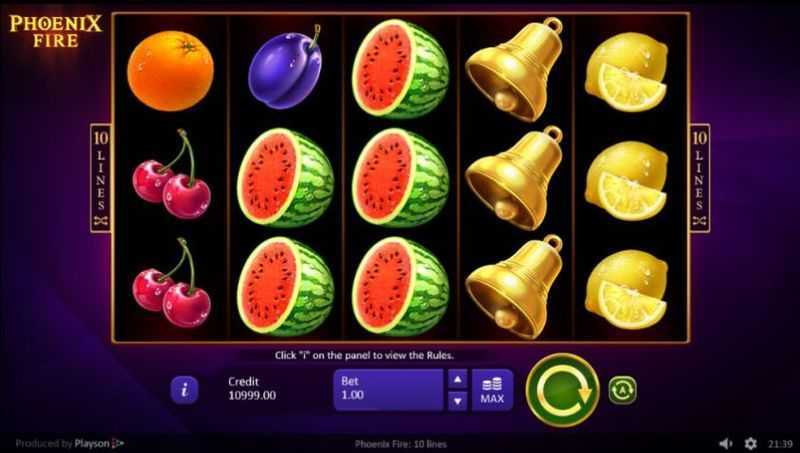Mute game sound via speaker icon

(x=725, y=443)
